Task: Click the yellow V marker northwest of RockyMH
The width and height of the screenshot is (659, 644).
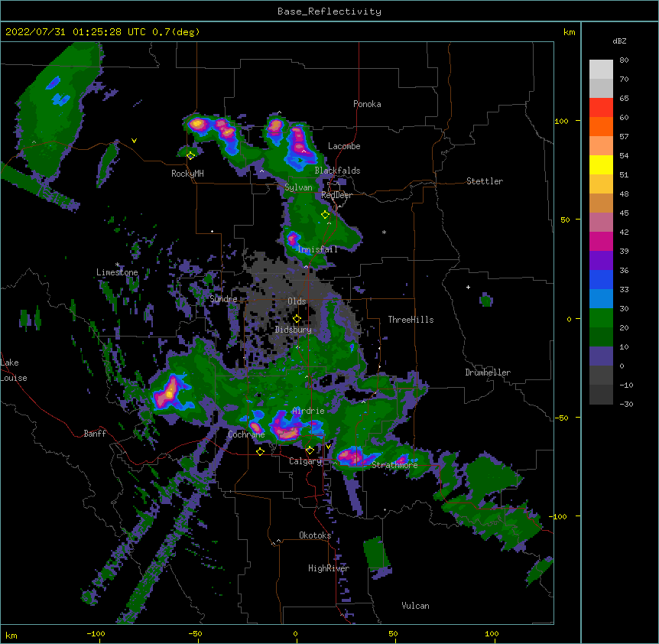Action: 134,141
